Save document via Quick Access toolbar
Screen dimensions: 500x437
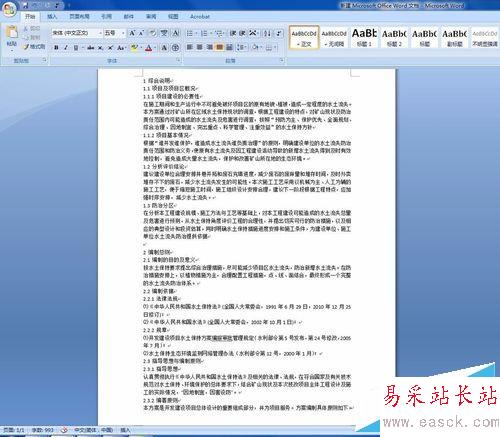[26, 5]
